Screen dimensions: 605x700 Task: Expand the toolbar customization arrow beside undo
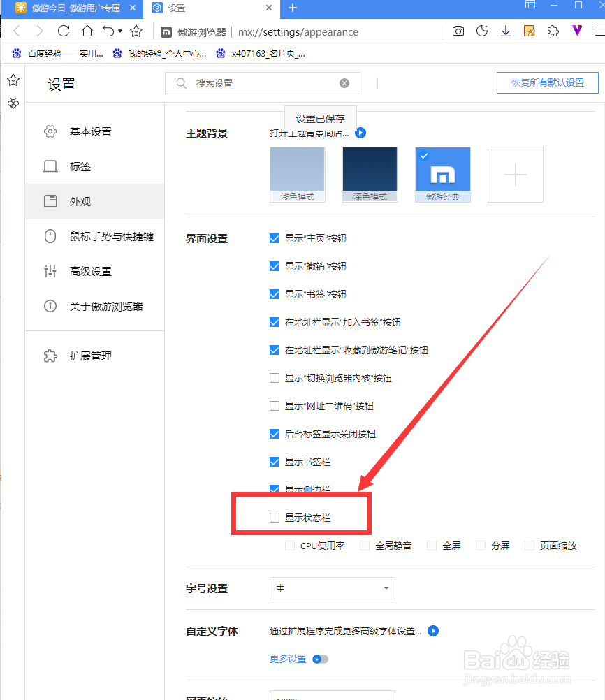coord(119,31)
